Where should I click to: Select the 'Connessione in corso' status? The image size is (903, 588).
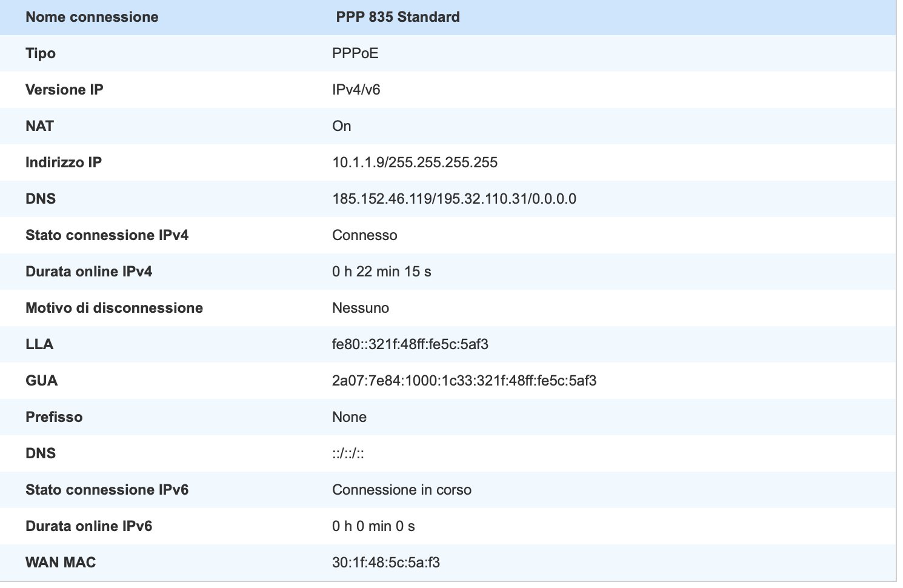[x=401, y=490]
